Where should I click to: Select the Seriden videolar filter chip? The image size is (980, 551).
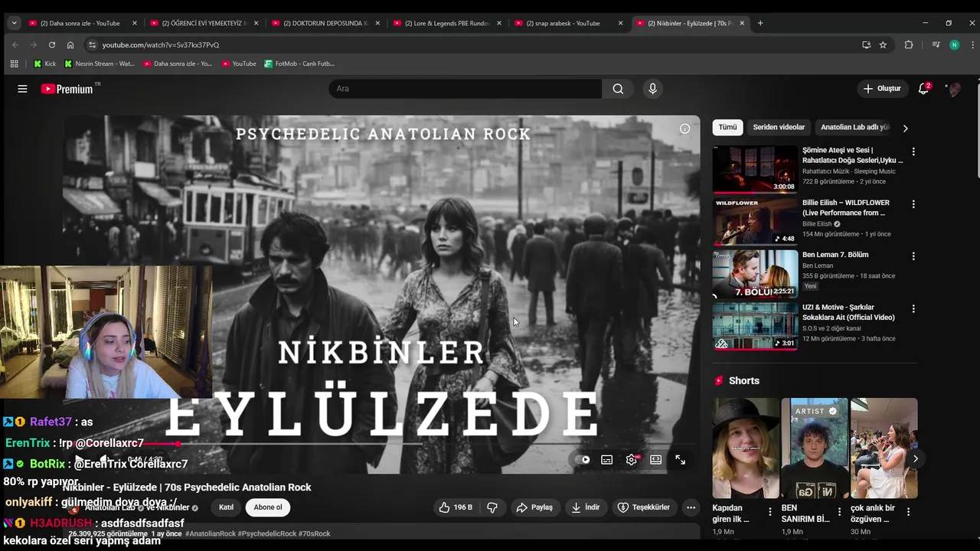tap(779, 127)
